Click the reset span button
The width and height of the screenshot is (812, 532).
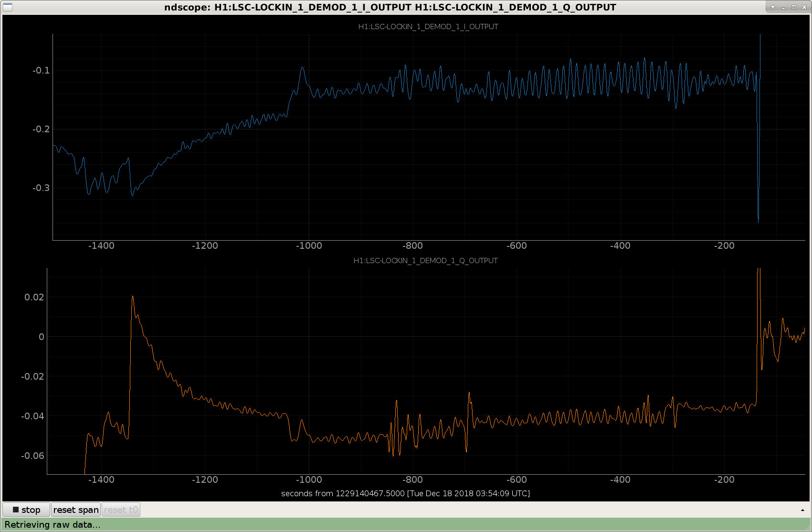coord(76,510)
